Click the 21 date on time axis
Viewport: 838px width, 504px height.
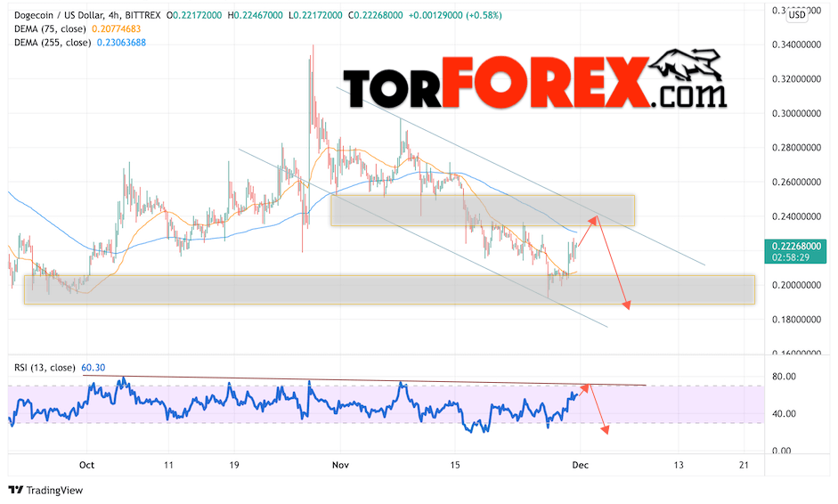coord(744,465)
